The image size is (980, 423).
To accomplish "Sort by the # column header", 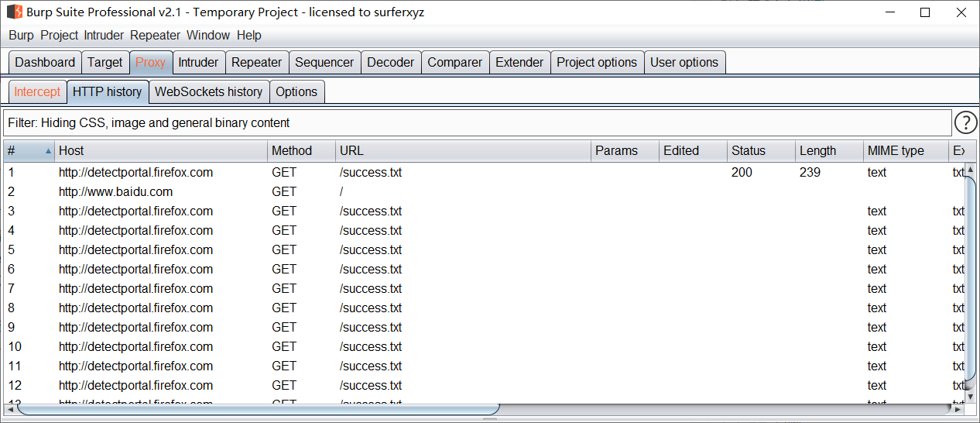I will click(x=29, y=151).
